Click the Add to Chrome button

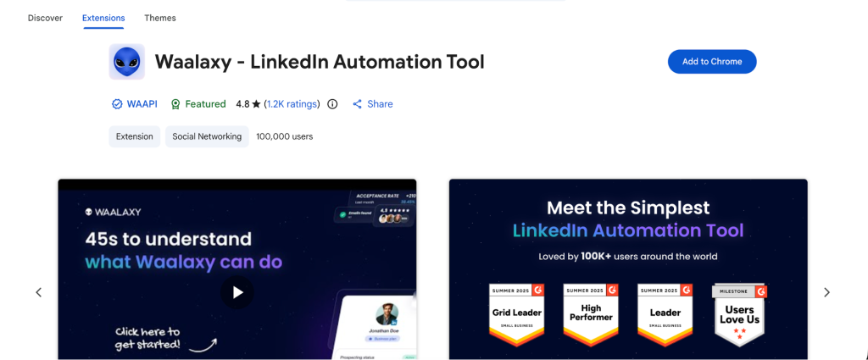tap(712, 61)
